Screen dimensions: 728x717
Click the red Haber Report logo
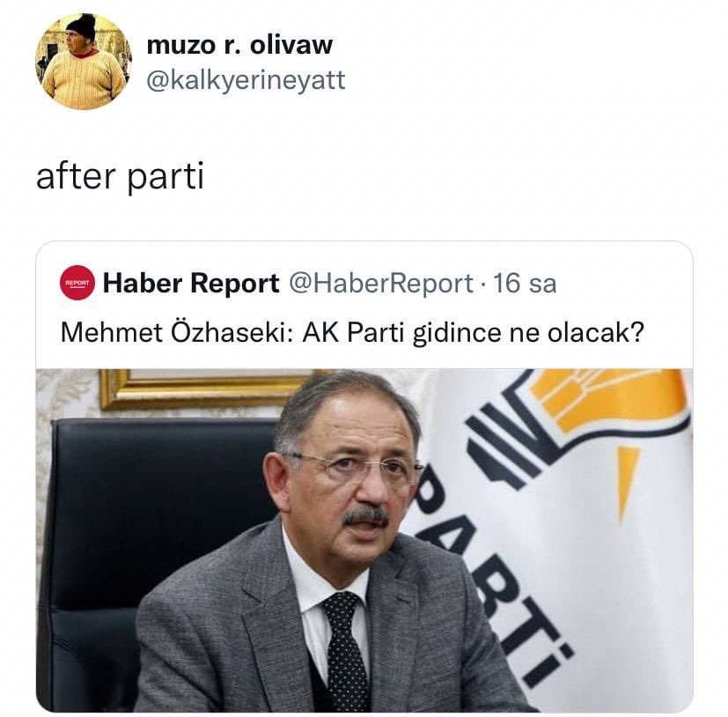click(x=77, y=283)
